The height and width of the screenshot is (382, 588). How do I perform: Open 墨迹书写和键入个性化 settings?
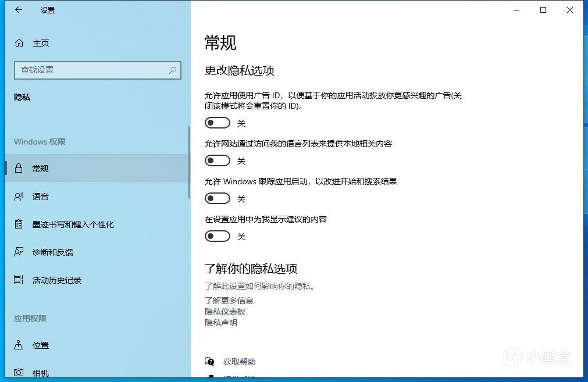click(x=97, y=224)
